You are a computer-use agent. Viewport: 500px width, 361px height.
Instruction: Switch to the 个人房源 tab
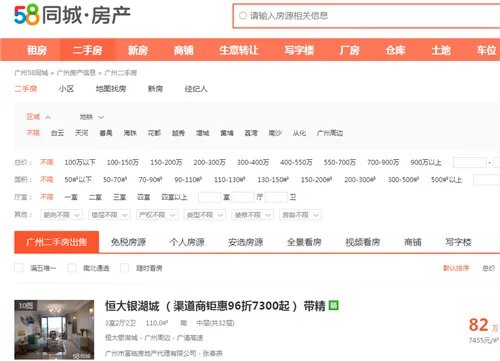(187, 242)
